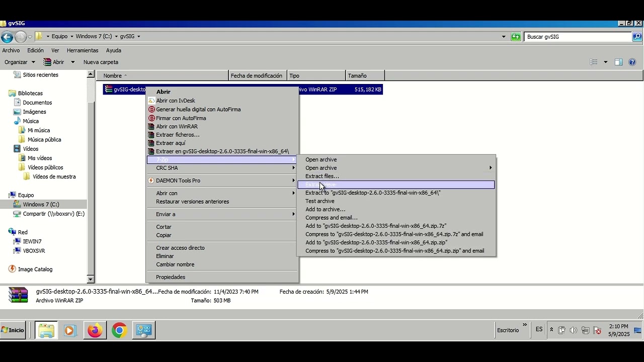Click the volume speaker tray icon
The height and width of the screenshot is (362, 644).
click(574, 330)
